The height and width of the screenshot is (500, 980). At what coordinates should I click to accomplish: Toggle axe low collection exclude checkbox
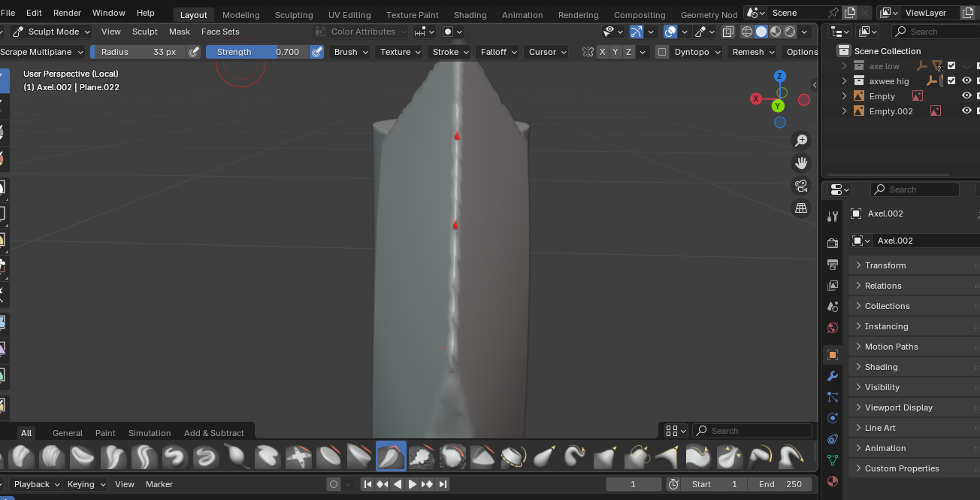(951, 65)
